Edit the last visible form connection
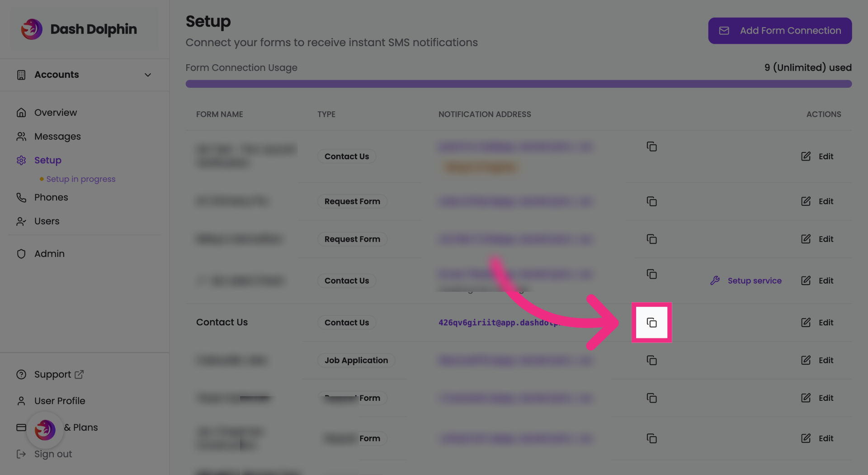This screenshot has width=868, height=475. [817, 438]
